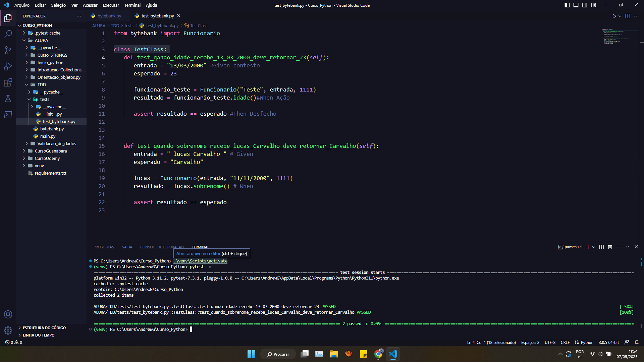Click the Ln 4, Col 1 cursor position
Viewport: 644px width, 362px height.
[491, 342]
